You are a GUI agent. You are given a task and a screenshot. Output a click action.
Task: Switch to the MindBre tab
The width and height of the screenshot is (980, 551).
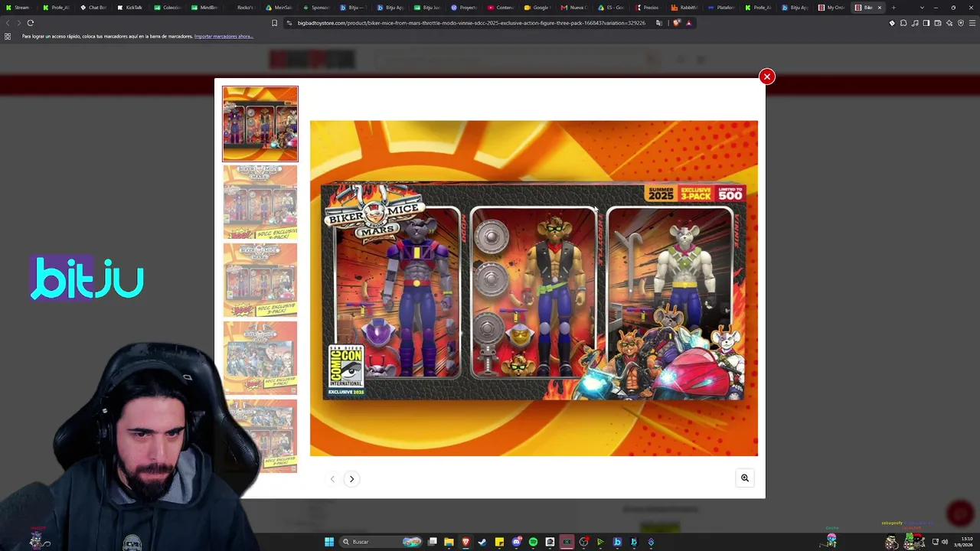tap(204, 8)
